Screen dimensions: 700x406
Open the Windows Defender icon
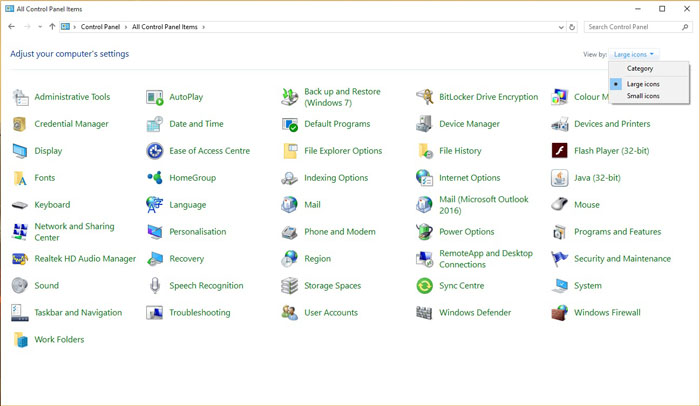(x=425, y=313)
